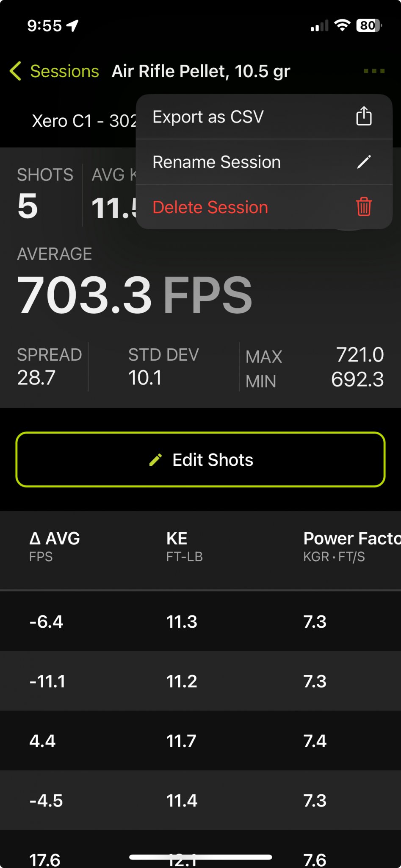The width and height of the screenshot is (401, 868).
Task: Tap the Edit Shots button
Action: pos(200,460)
